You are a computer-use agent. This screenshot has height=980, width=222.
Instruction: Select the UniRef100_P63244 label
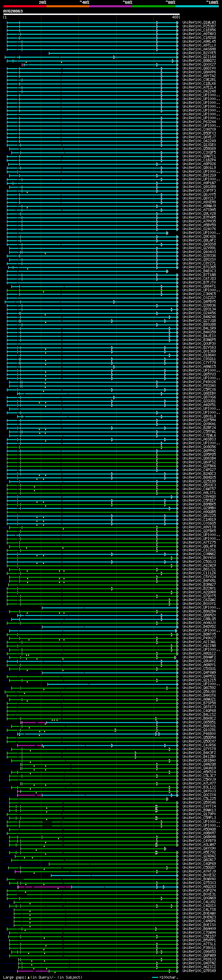click(199, 122)
